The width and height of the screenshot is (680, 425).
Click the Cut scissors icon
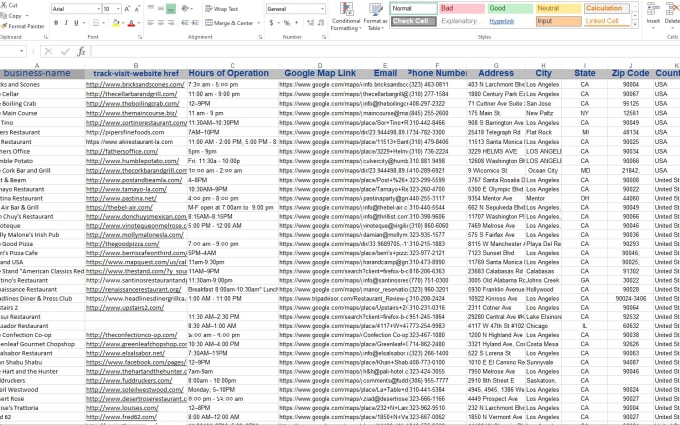(x=4, y=6)
